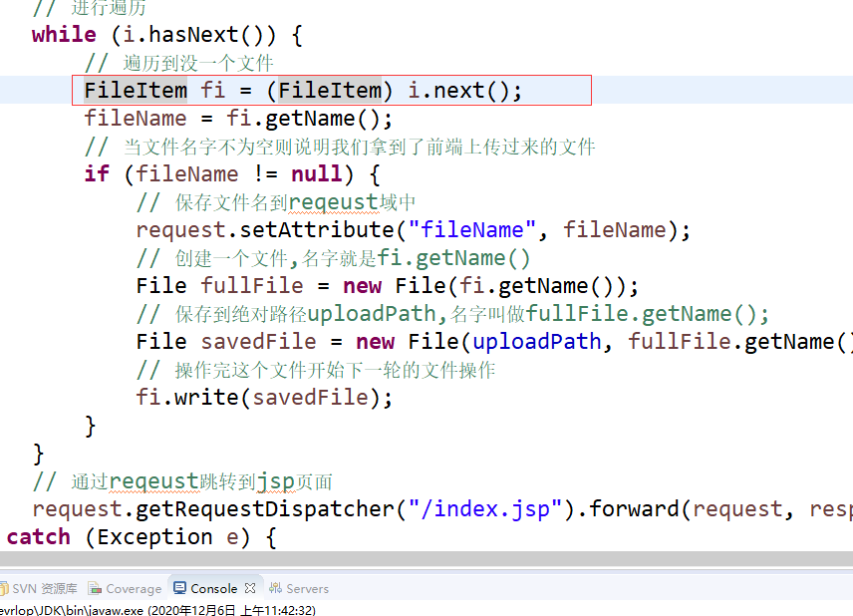Click the Console tab monitor icon
Viewport: 853px width, 616px height.
(x=179, y=588)
